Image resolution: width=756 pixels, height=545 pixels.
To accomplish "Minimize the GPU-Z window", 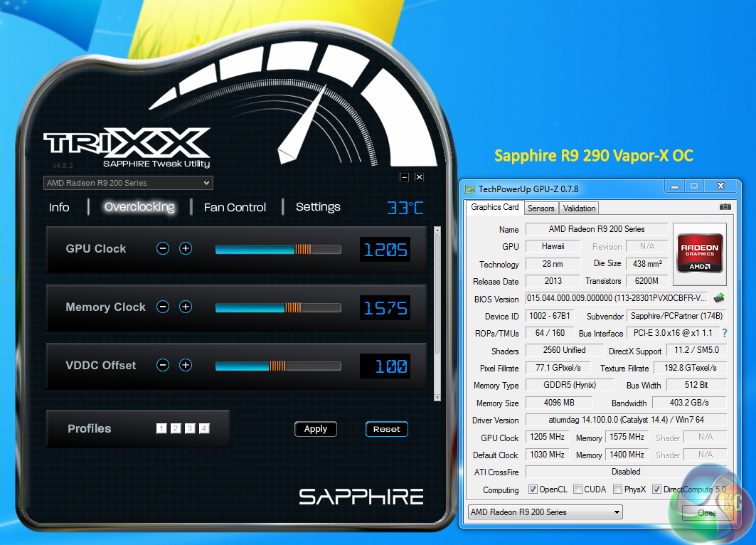I will (675, 186).
